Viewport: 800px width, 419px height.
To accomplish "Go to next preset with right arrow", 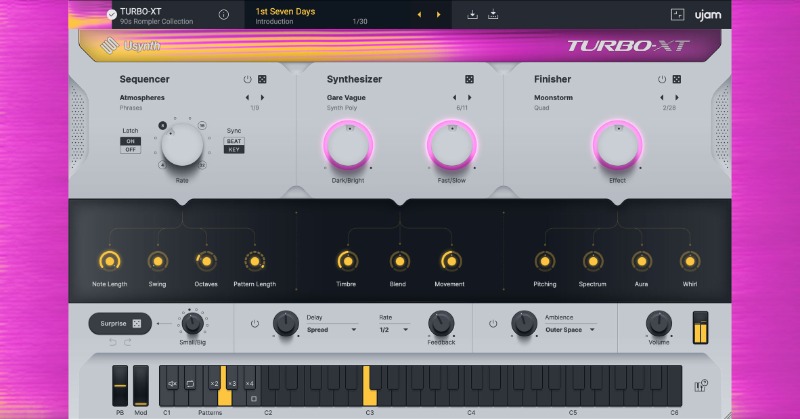I will point(438,15).
